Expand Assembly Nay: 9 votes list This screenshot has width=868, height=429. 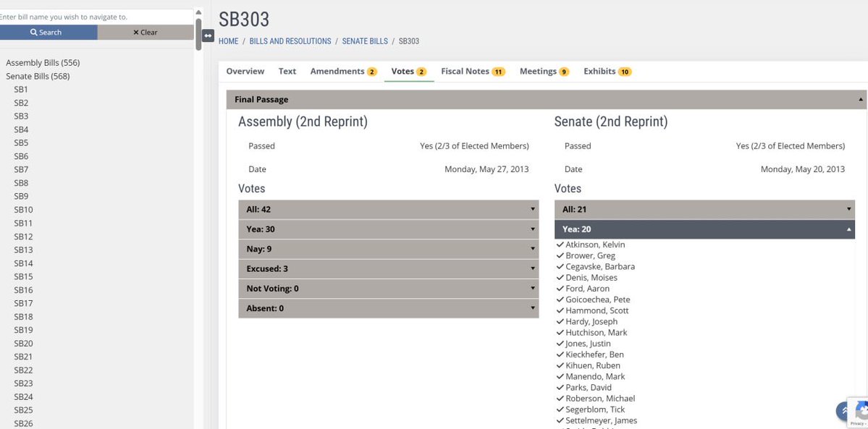tap(388, 249)
